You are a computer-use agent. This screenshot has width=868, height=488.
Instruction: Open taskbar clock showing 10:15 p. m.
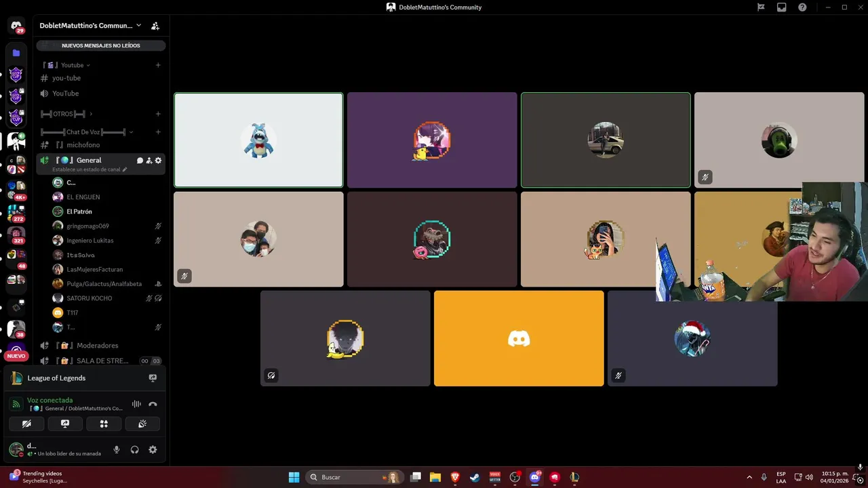(x=835, y=477)
